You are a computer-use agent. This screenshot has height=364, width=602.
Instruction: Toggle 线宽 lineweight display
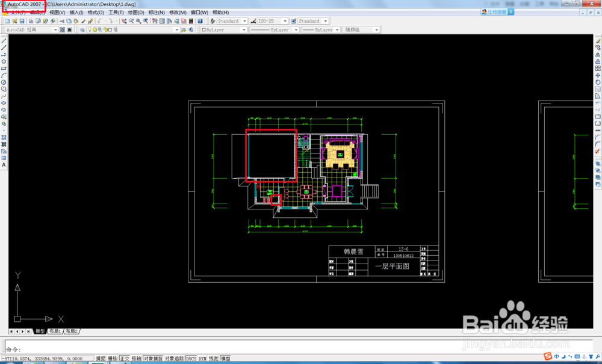point(214,359)
